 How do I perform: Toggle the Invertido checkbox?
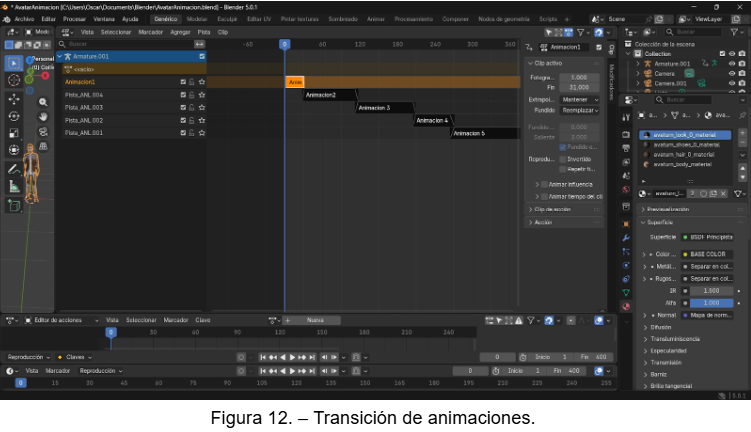(x=562, y=159)
